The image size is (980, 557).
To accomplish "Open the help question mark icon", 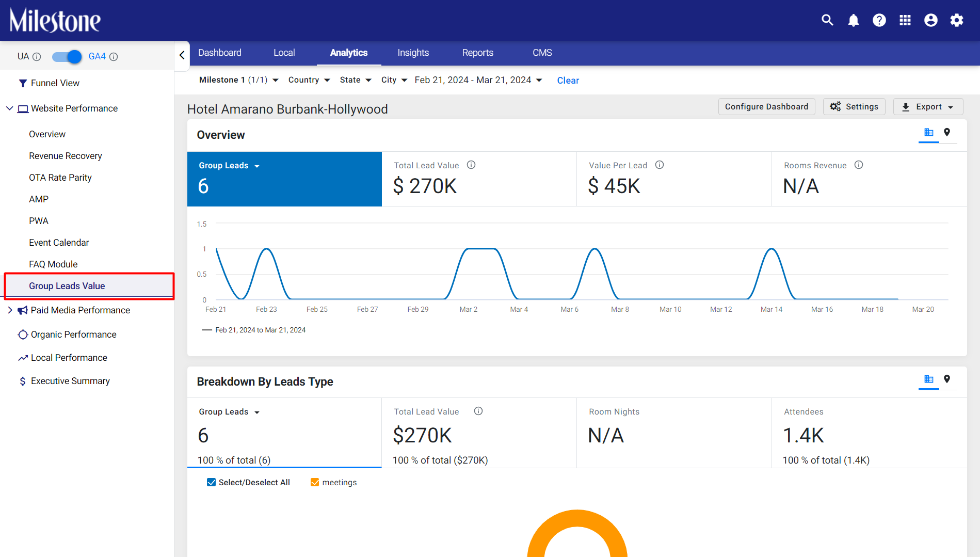I will pos(879,20).
